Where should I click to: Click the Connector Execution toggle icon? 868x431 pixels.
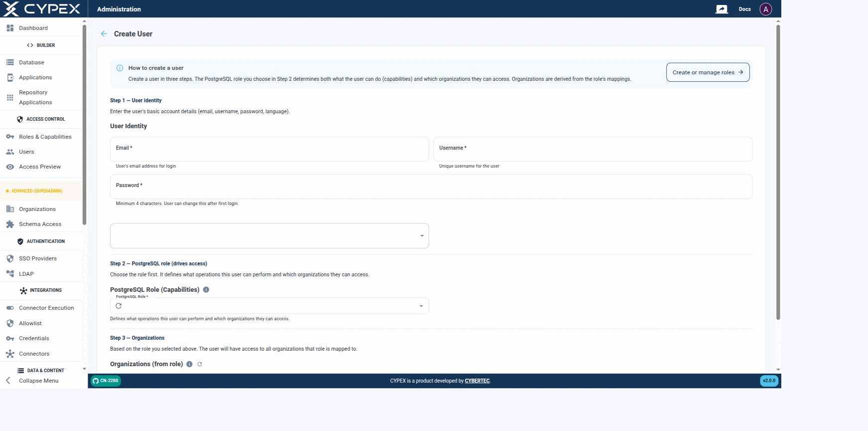pyautogui.click(x=10, y=308)
